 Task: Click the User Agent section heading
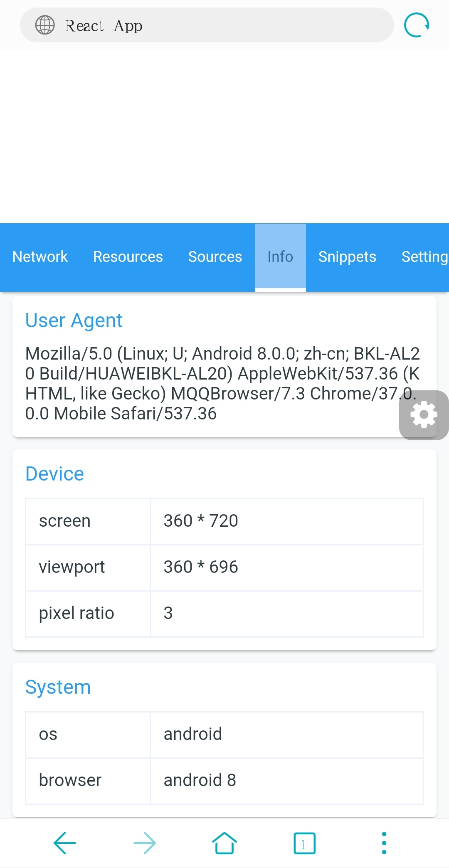pos(74,320)
